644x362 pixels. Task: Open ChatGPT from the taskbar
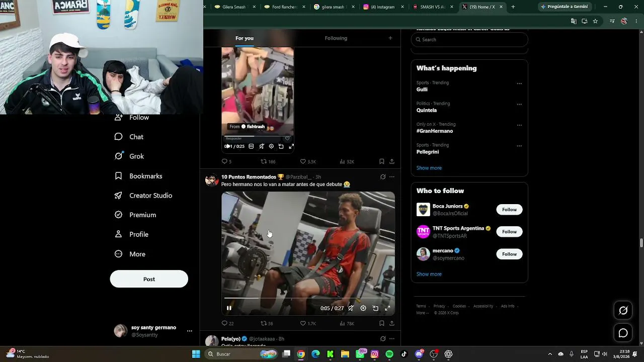448,354
